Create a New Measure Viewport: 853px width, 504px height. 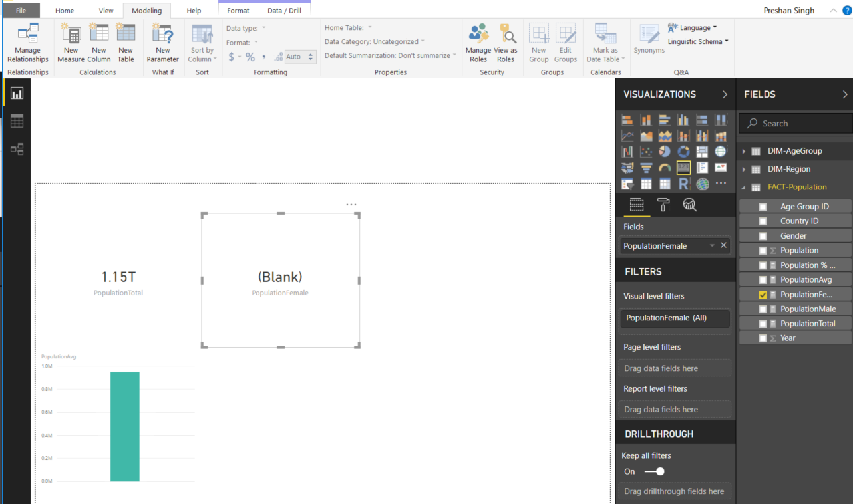click(71, 43)
